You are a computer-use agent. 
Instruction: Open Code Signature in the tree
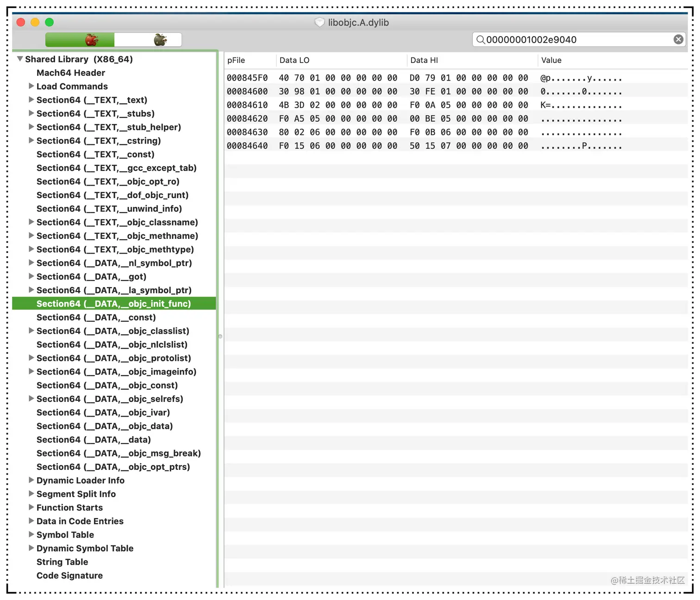(x=69, y=575)
